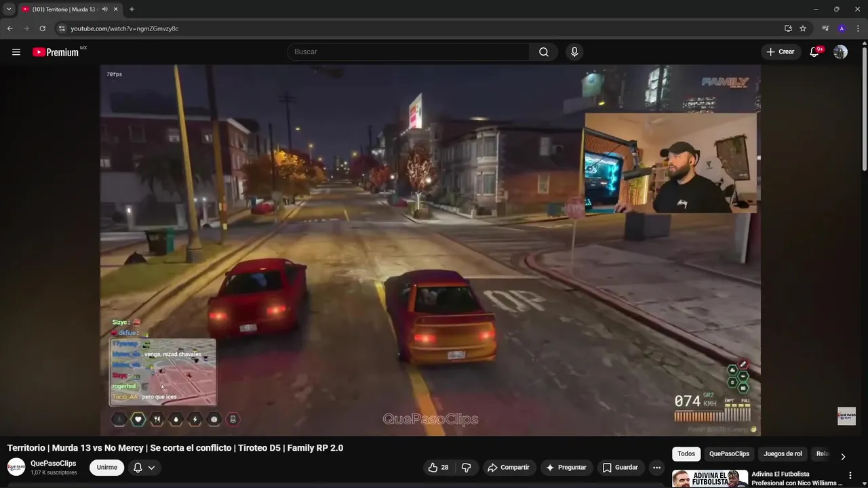Viewport: 868px width, 488px height.
Task: Open media controls toolbar icon
Action: 825,28
